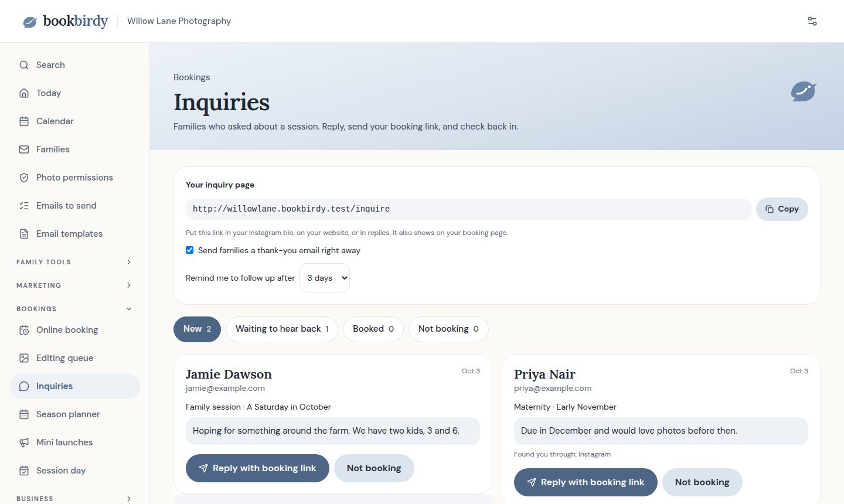
Task: Click the Mini launches megaphone icon
Action: click(24, 442)
